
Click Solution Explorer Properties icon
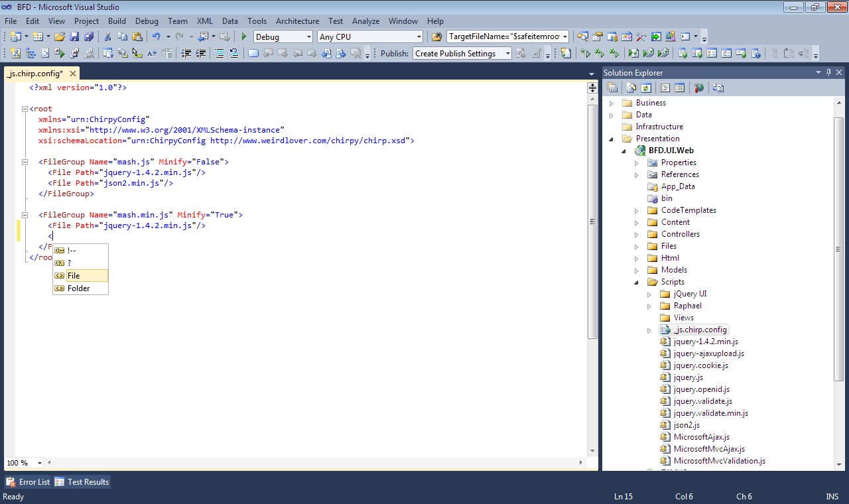tap(612, 88)
